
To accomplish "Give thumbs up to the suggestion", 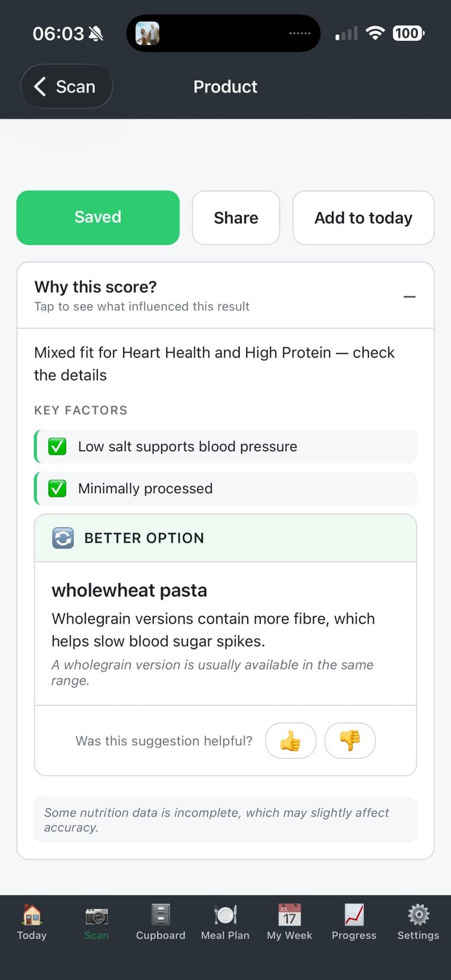I will 290,741.
